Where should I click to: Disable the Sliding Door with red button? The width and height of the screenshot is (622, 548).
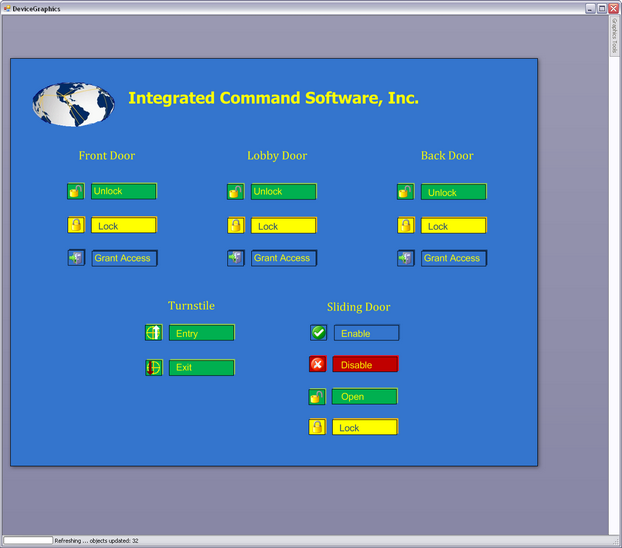click(365, 364)
